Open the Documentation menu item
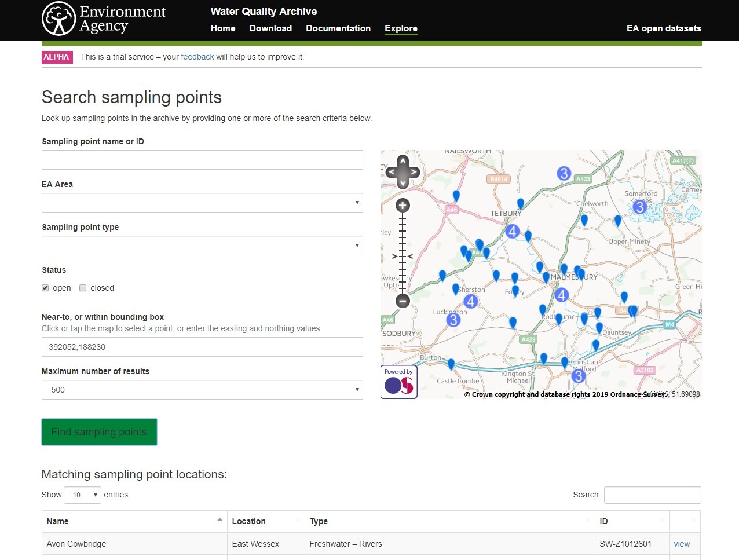The width and height of the screenshot is (739, 560). tap(338, 28)
